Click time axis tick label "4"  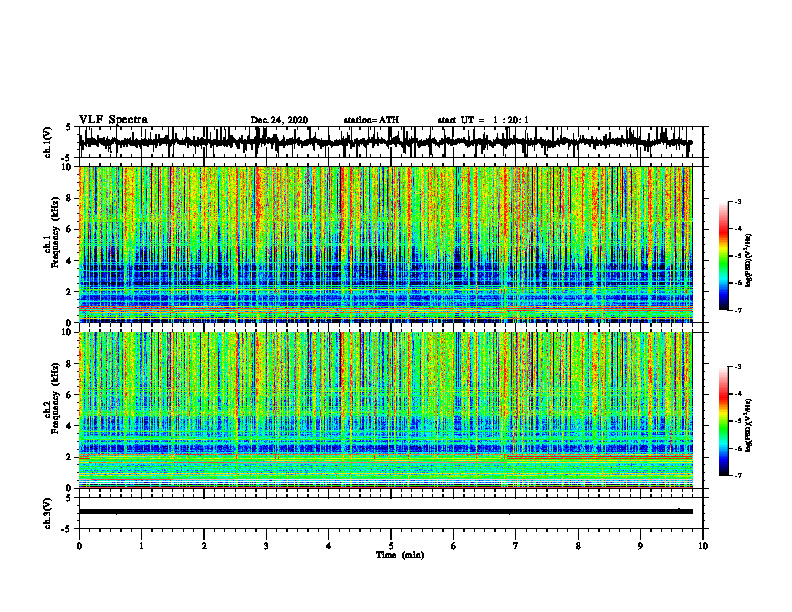point(328,546)
